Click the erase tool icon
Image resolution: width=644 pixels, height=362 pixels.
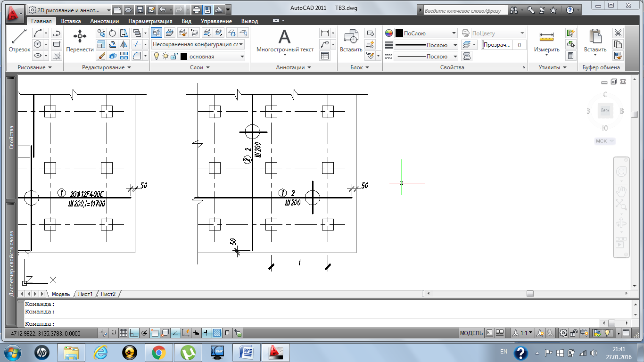(x=101, y=56)
